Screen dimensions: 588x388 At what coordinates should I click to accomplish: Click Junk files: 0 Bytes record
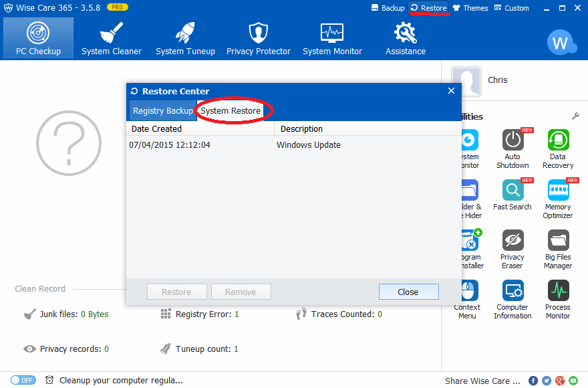coord(66,314)
